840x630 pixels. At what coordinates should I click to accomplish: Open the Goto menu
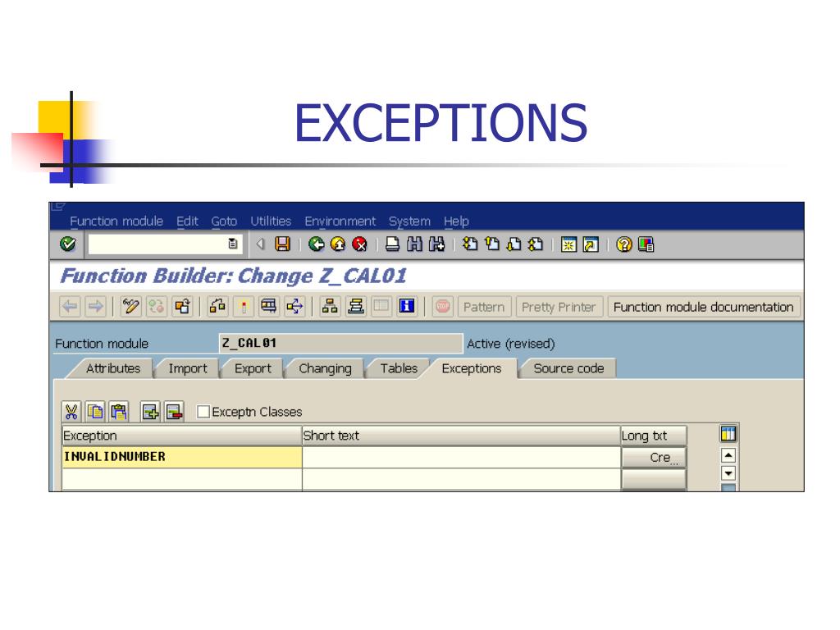click(x=224, y=221)
